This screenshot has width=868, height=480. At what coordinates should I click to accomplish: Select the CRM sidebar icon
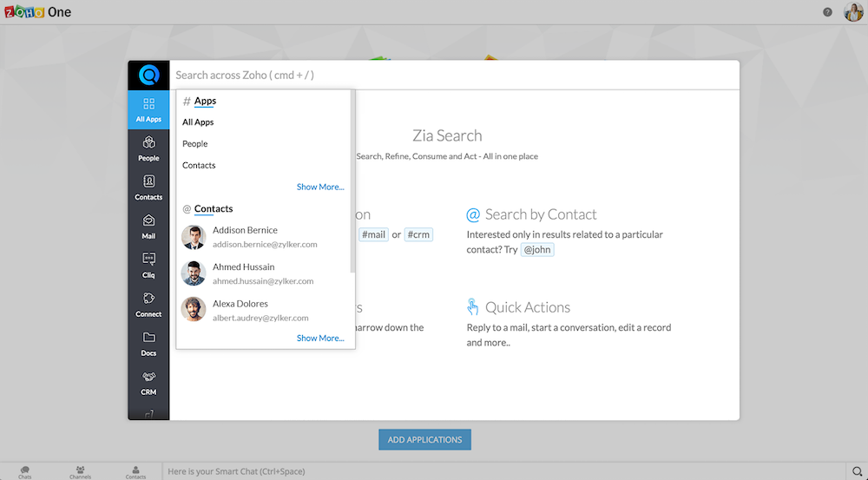pos(148,382)
